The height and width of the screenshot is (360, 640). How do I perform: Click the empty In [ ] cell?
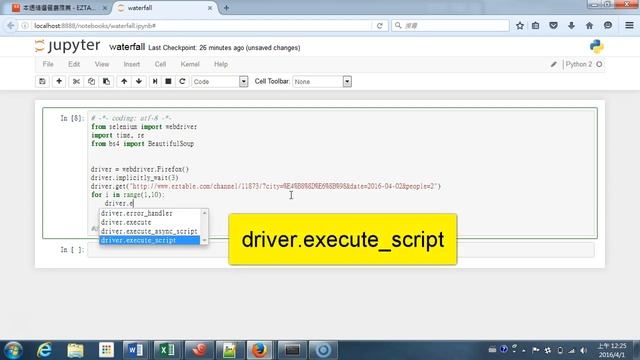pyautogui.click(x=341, y=250)
